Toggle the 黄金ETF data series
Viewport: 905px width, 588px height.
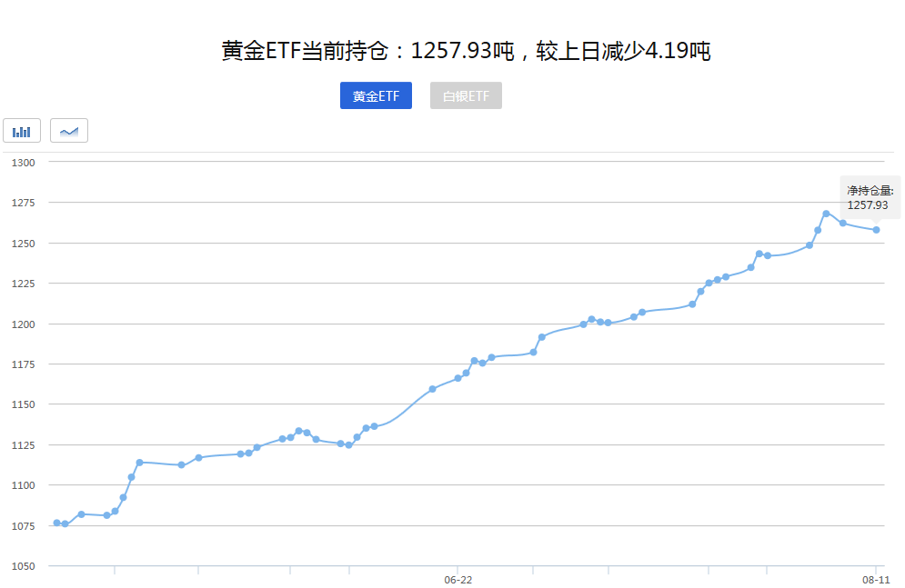point(376,95)
